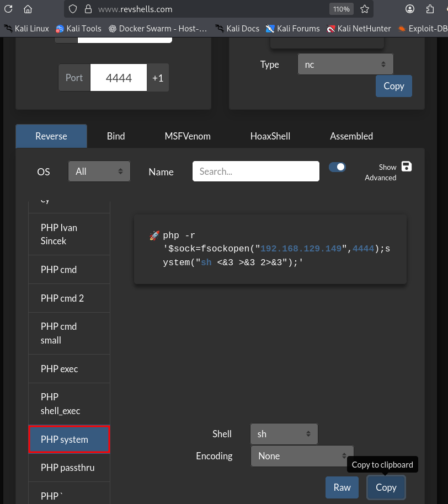
Task: Copy the PHP reverse shell payload
Action: [386, 487]
